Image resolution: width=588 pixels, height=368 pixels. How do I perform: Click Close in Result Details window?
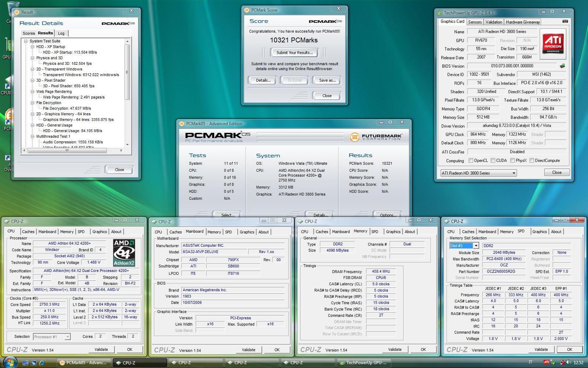point(119,170)
